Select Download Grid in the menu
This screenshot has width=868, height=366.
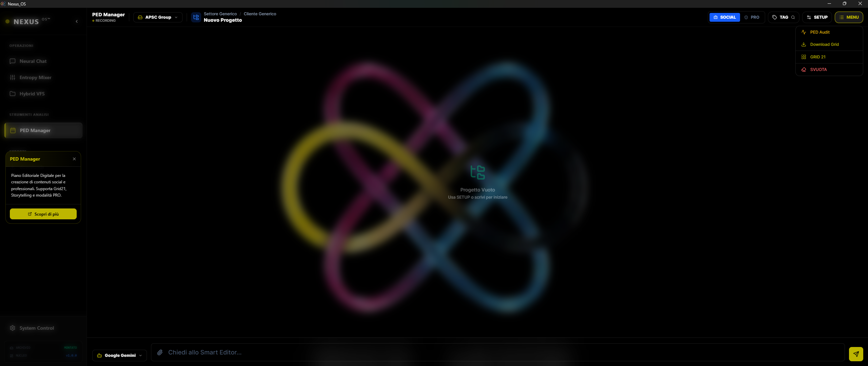[829, 44]
